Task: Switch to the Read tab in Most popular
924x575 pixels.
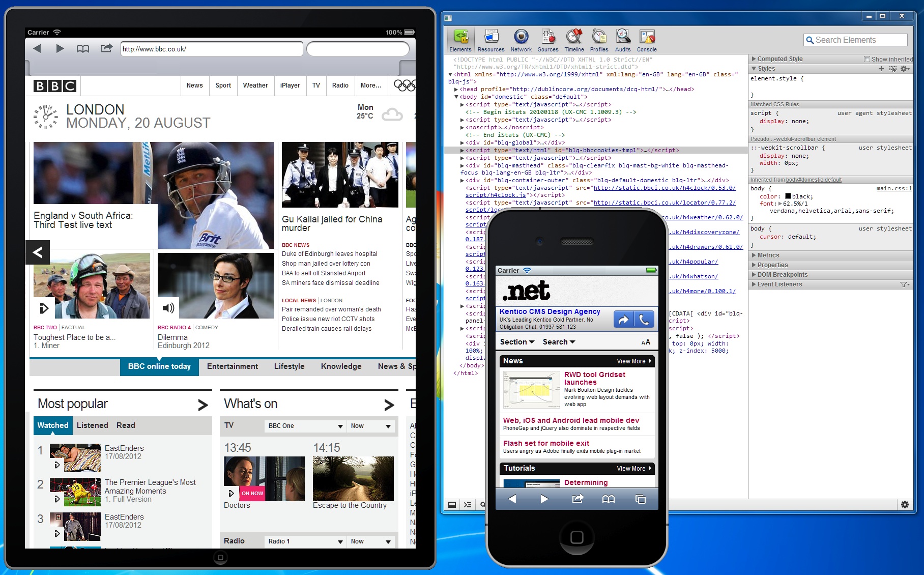Action: point(126,425)
